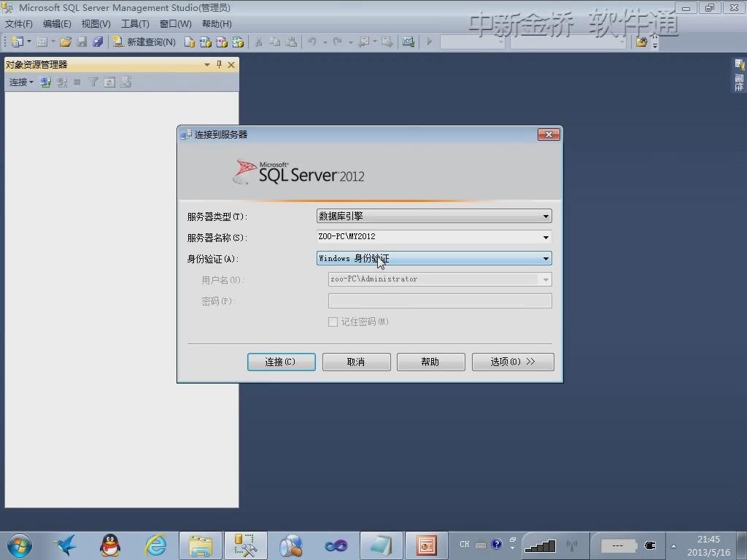Open the Redo history dropdown arrow
Screen dimensions: 747x560
(x=350, y=42)
